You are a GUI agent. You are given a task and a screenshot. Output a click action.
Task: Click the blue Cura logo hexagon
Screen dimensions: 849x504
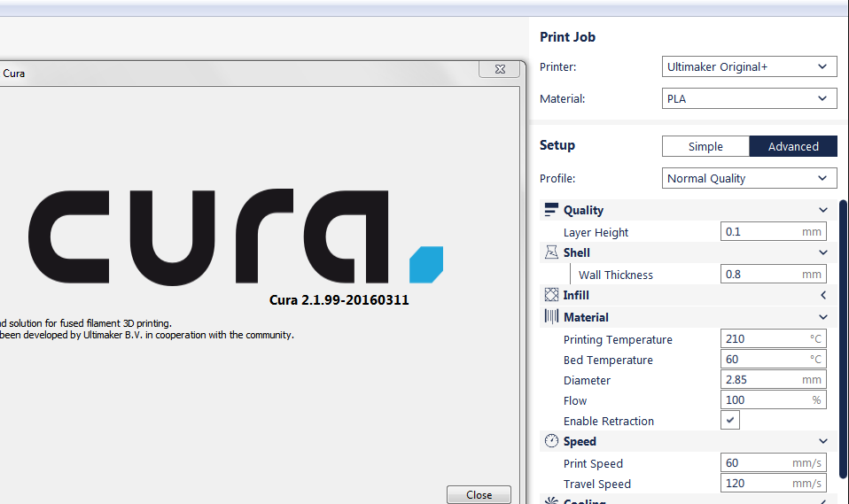tap(426, 264)
